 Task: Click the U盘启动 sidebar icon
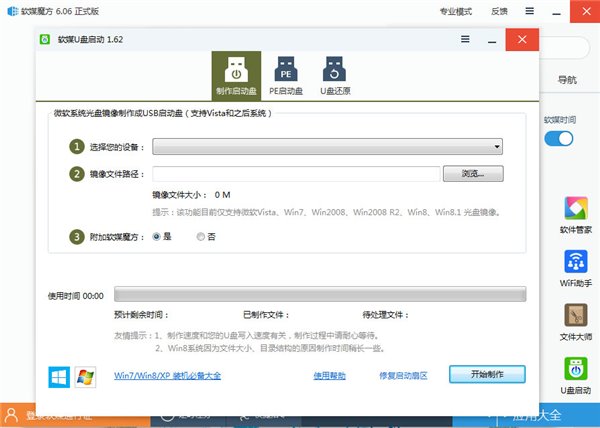(575, 370)
